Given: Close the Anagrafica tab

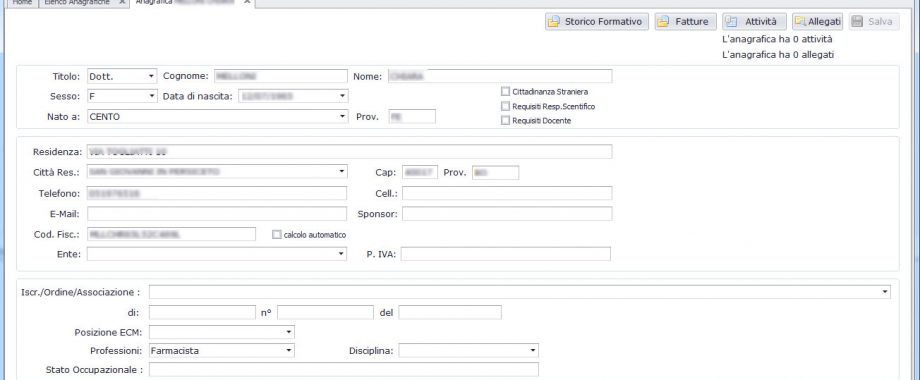Looking at the screenshot, I should 248,2.
